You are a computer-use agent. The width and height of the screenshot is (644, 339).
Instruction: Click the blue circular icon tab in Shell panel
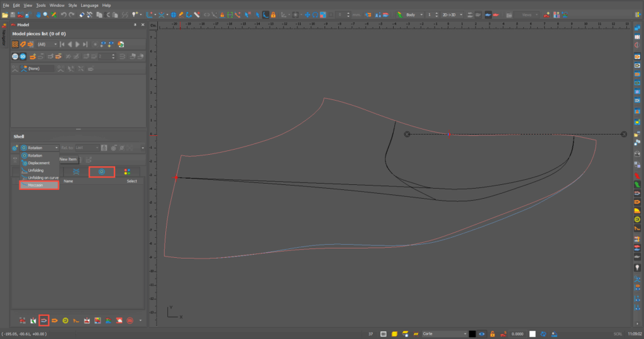(x=101, y=171)
